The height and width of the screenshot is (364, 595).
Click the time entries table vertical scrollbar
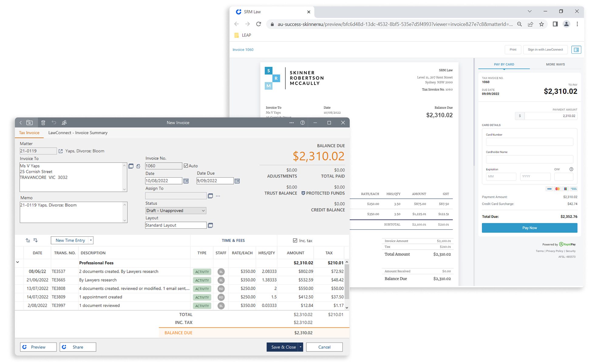tap(347, 281)
